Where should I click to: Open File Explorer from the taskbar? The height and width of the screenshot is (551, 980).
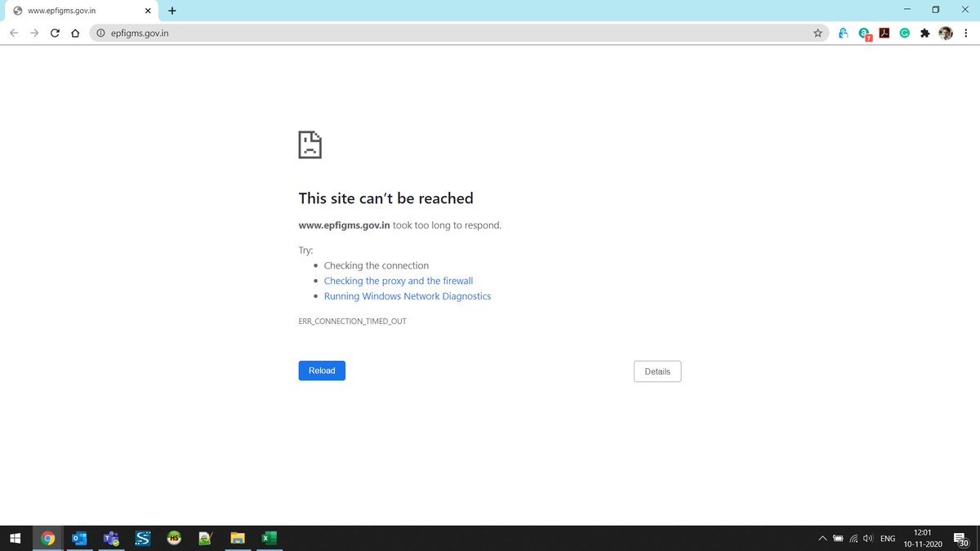click(x=238, y=538)
